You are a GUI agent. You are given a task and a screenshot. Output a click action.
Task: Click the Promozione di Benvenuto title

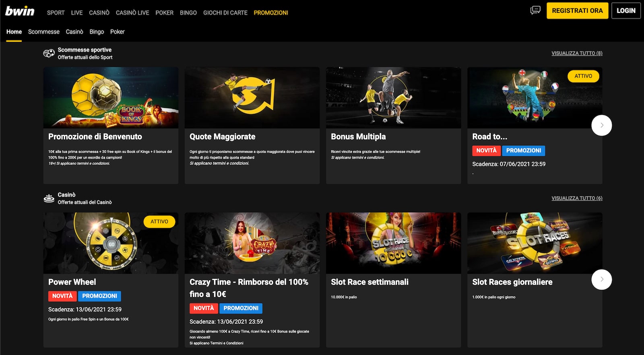point(95,137)
